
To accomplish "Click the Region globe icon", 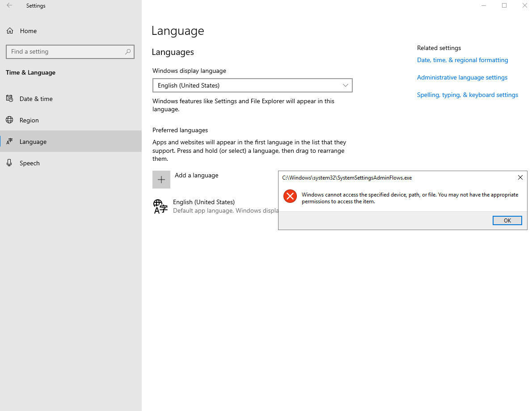I will click(9, 120).
